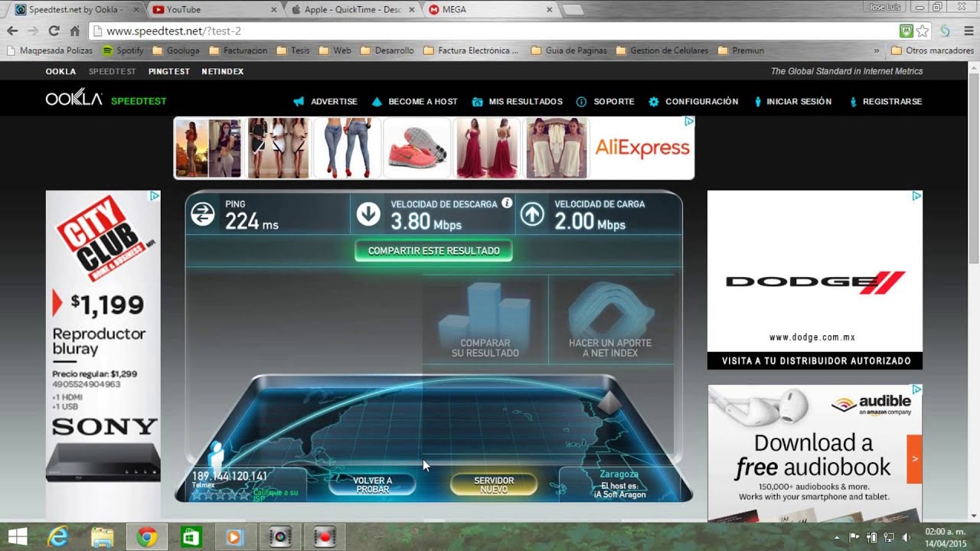Open the browser home page icon
980x551 pixels.
(74, 31)
